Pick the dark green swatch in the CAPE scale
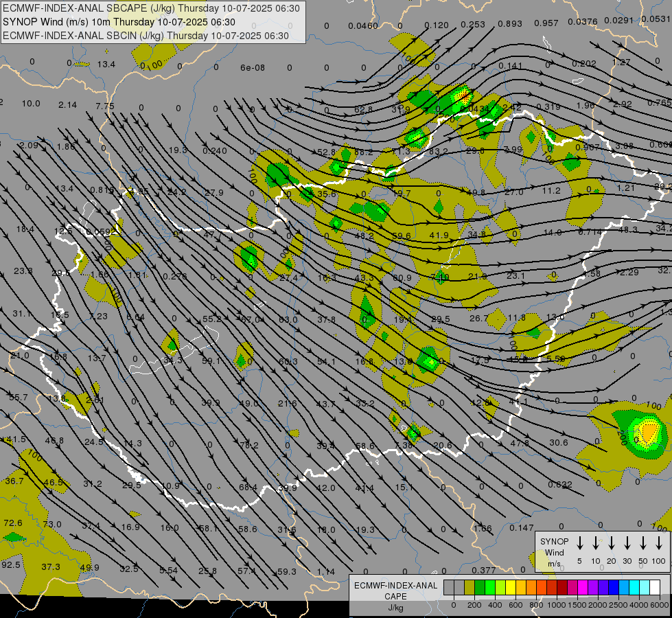Viewport: 672px width, 618px height. [480, 587]
